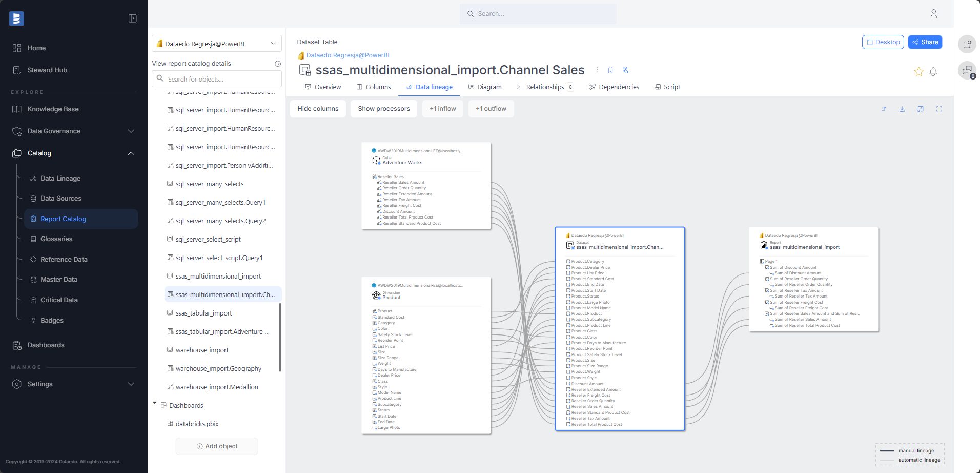Viewport: 980px width, 473px height.
Task: Open the vertical three-dot options menu
Action: pyautogui.click(x=597, y=70)
